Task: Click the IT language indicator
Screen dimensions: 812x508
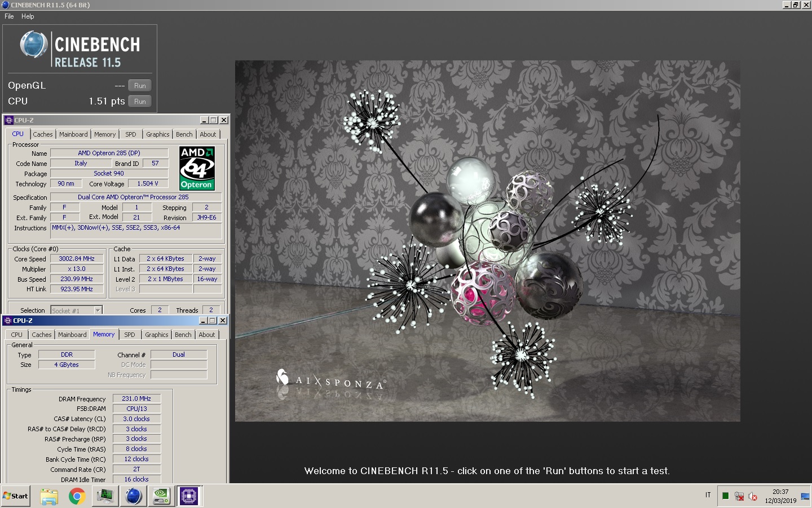Action: click(x=708, y=495)
